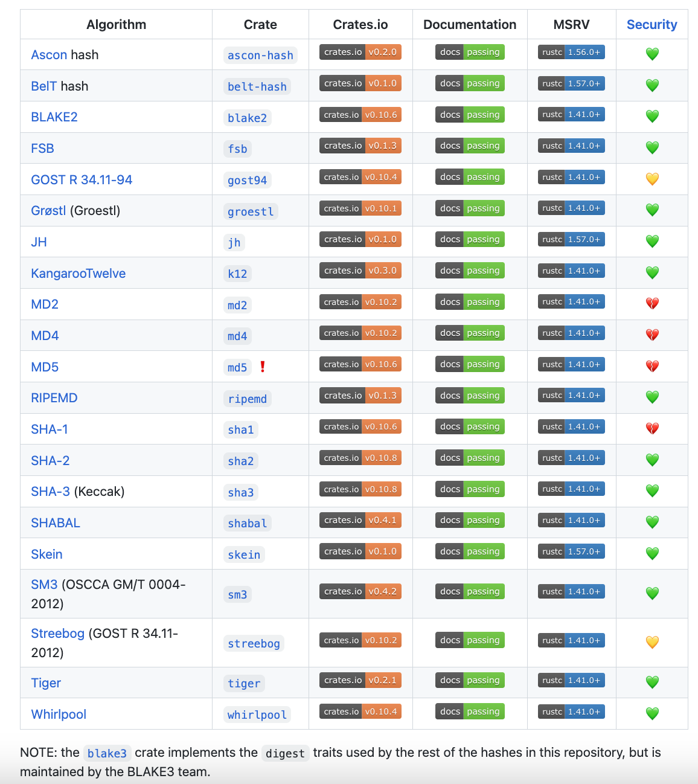Click the broken heart icon for MD5

pos(652,366)
